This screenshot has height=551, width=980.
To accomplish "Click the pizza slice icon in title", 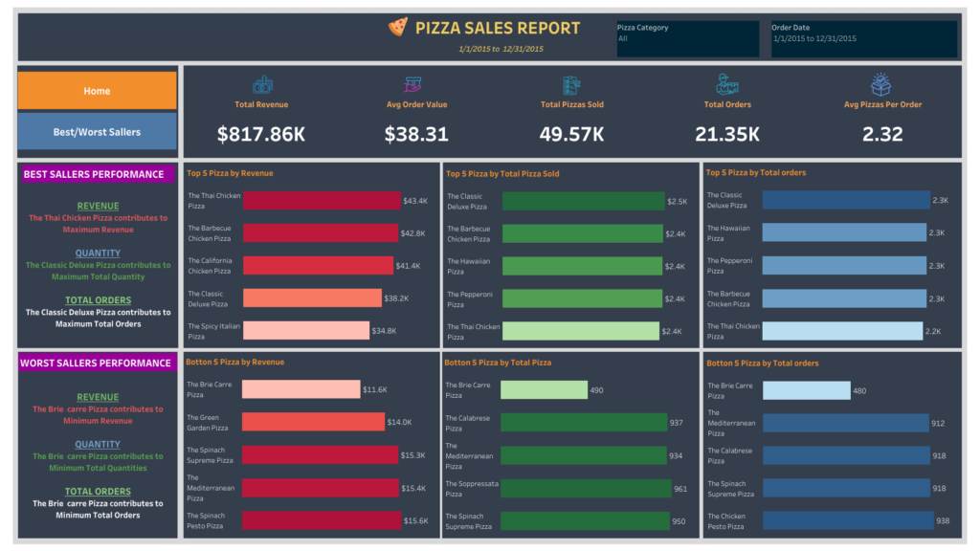I will [x=397, y=28].
